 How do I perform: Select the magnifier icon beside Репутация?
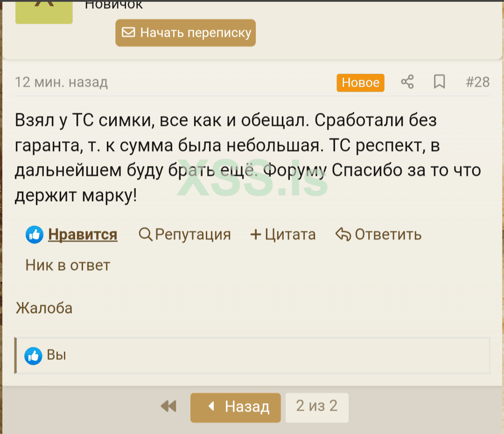[x=146, y=235]
